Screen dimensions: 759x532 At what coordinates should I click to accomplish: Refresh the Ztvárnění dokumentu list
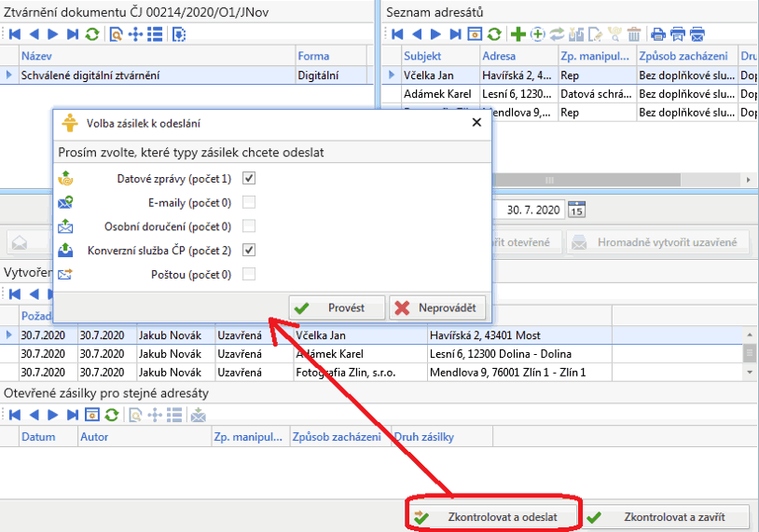91,34
